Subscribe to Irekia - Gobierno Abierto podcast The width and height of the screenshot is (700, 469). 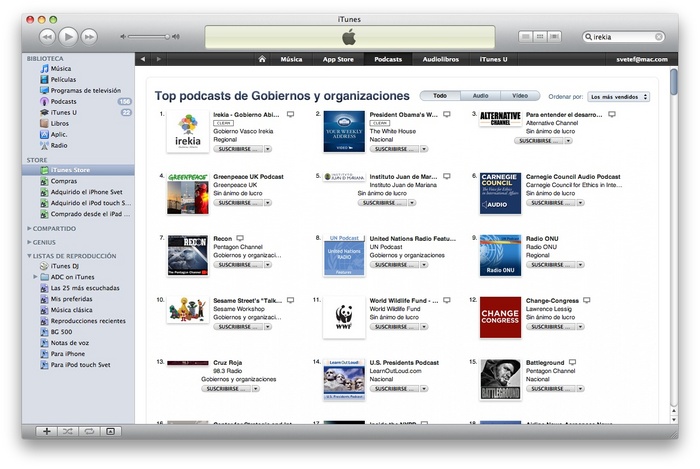(x=238, y=149)
